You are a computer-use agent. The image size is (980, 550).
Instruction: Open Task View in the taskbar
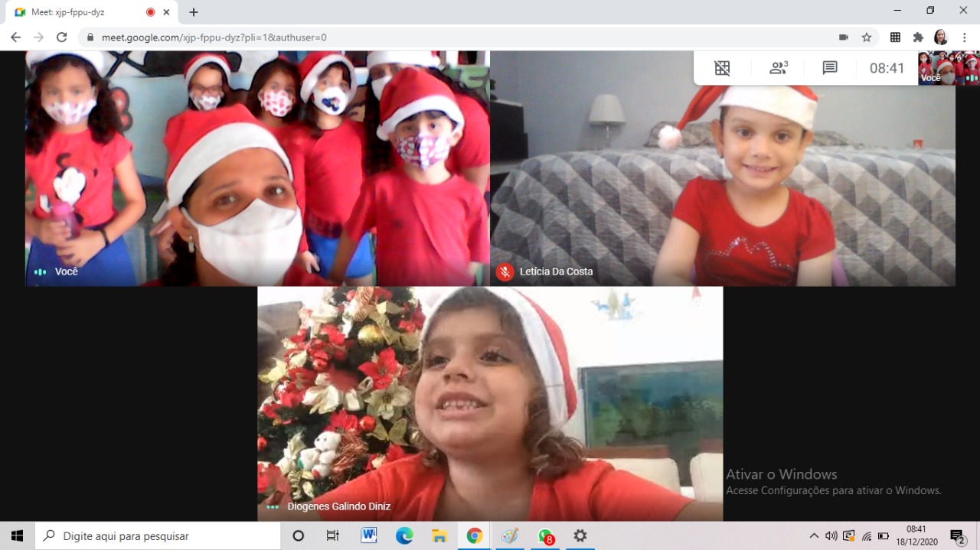click(x=332, y=535)
